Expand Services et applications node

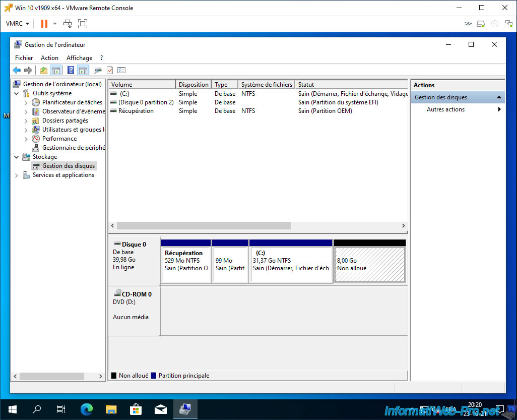(17, 175)
